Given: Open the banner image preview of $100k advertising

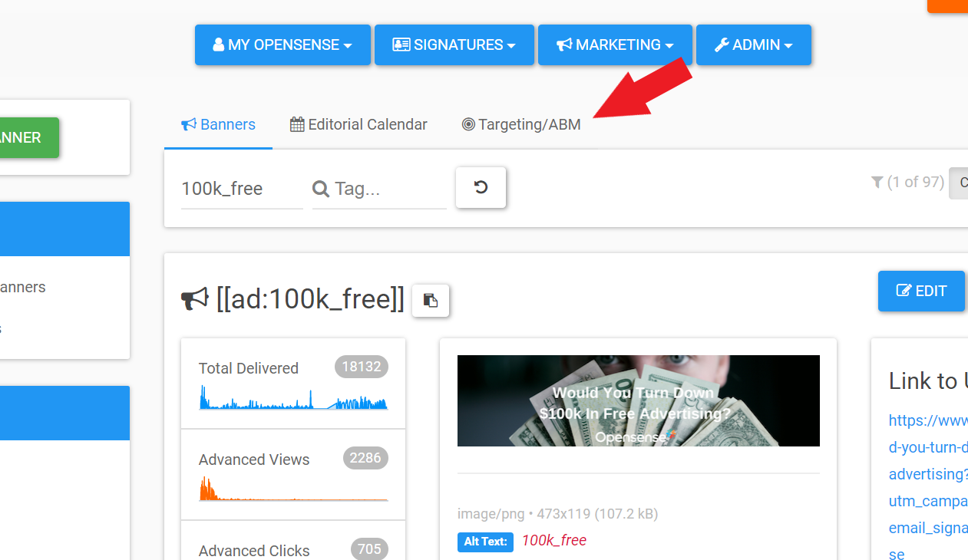Looking at the screenshot, I should [x=639, y=400].
